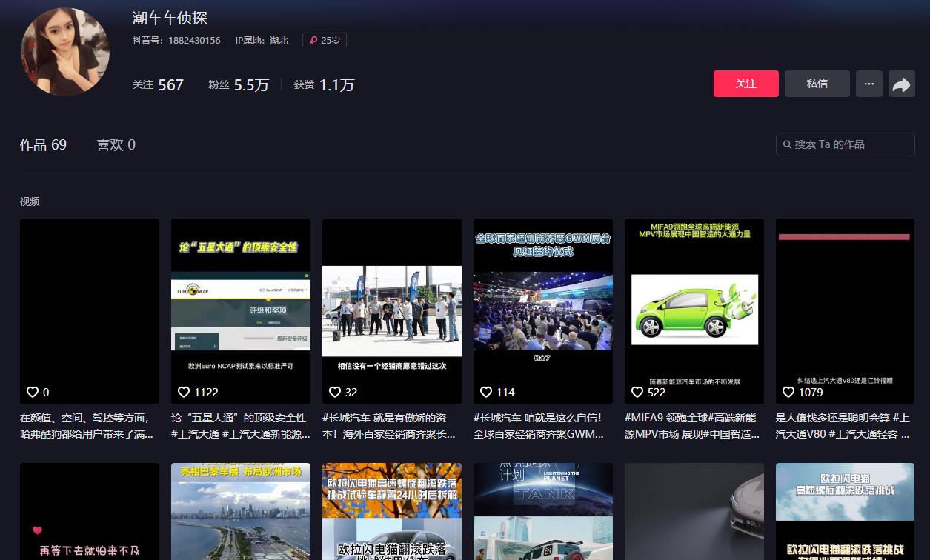
Task: Click caption 是人傻钱多还是聪明会算
Action: 846,426
